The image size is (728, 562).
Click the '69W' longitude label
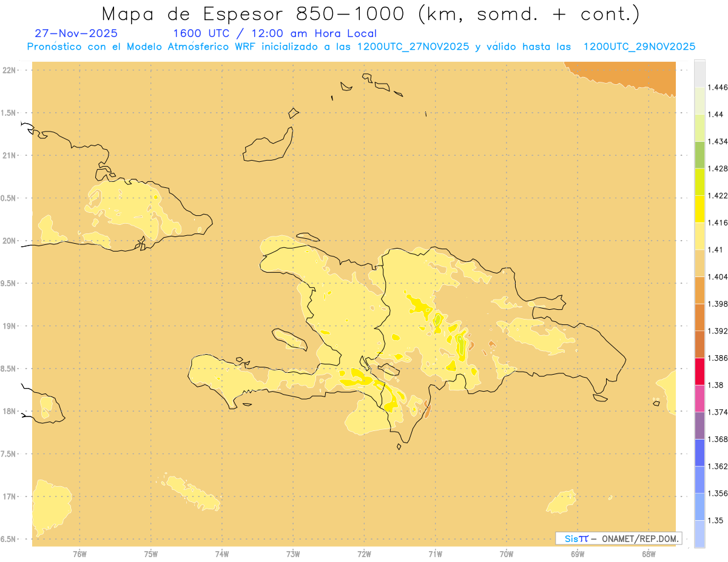(578, 554)
